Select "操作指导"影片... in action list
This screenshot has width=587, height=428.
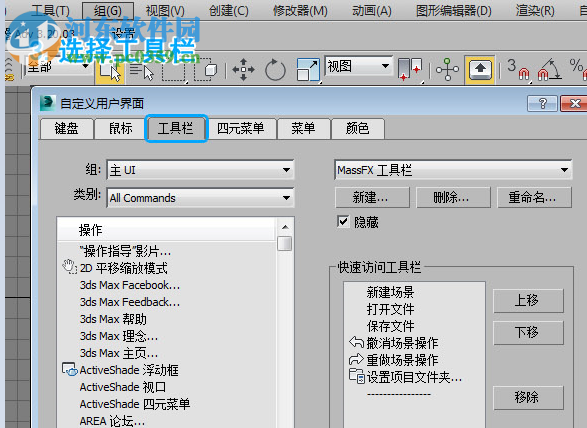click(125, 251)
